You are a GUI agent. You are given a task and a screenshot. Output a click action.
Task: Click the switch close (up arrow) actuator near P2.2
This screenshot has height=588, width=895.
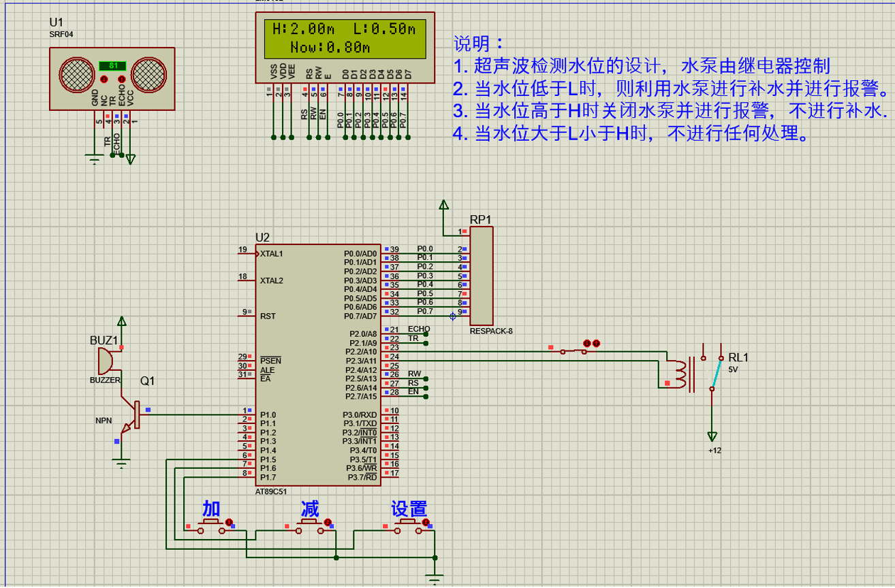pos(595,343)
